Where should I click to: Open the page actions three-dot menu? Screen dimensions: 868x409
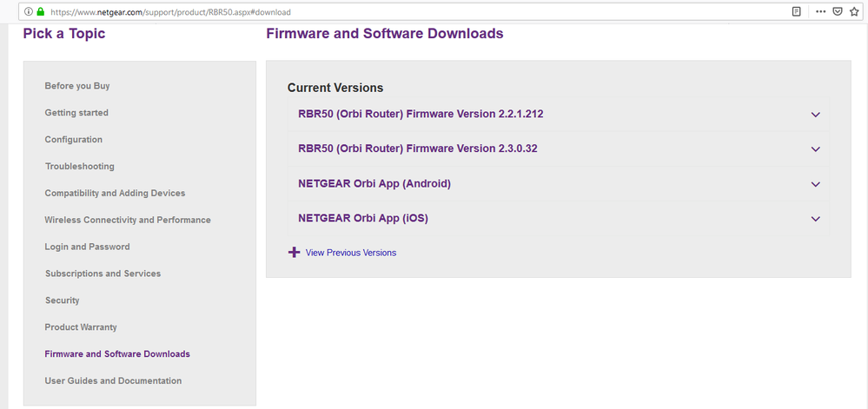pos(821,11)
